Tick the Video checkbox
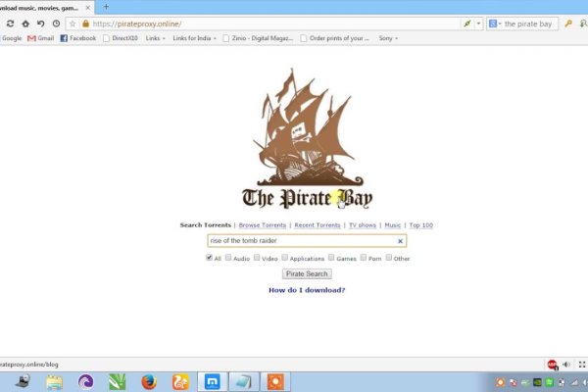 point(257,258)
